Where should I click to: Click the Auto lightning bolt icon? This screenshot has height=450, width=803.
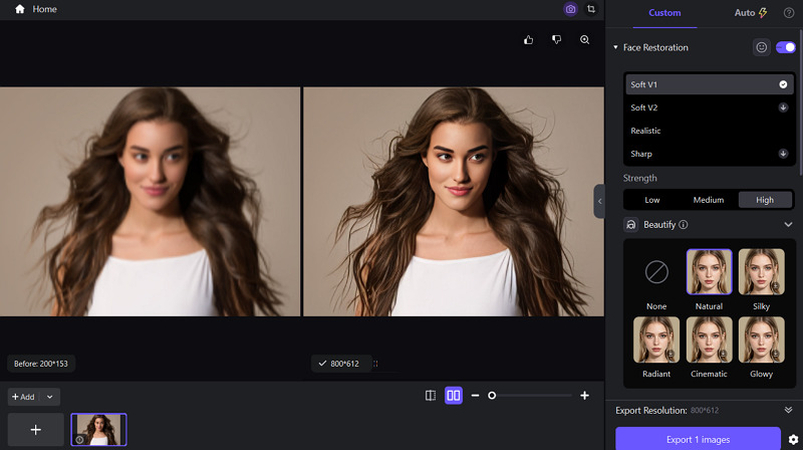[x=763, y=13]
